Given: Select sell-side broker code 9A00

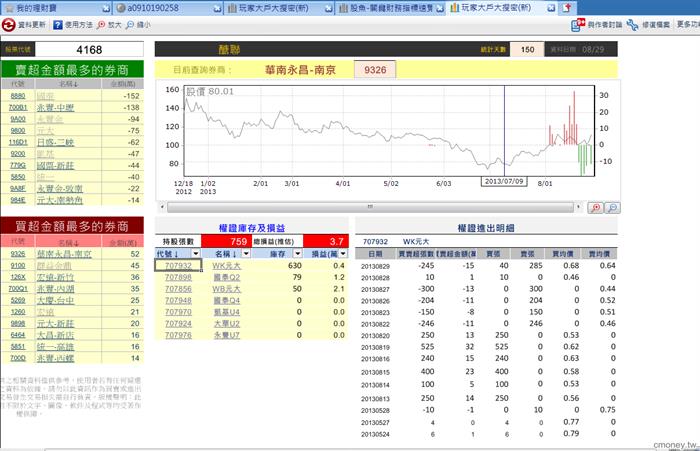Looking at the screenshot, I should point(18,119).
